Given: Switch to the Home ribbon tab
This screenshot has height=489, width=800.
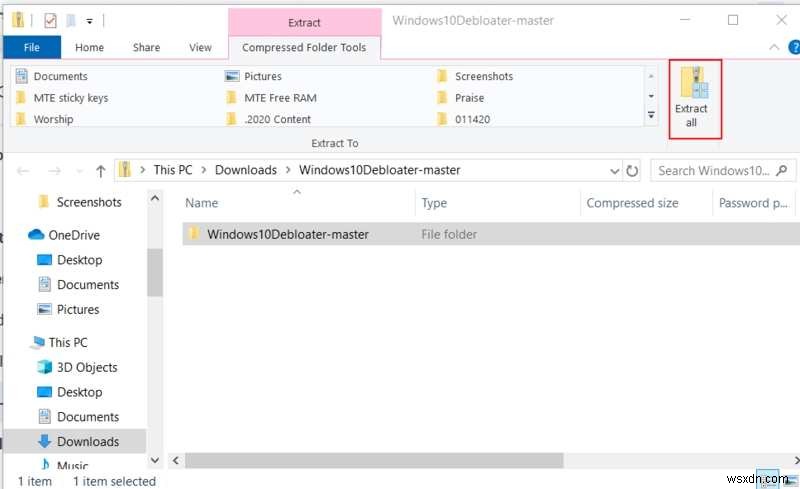Looking at the screenshot, I should (x=89, y=47).
